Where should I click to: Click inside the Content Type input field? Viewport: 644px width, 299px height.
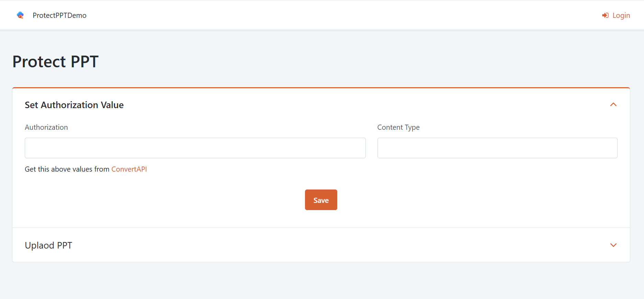[x=497, y=148]
